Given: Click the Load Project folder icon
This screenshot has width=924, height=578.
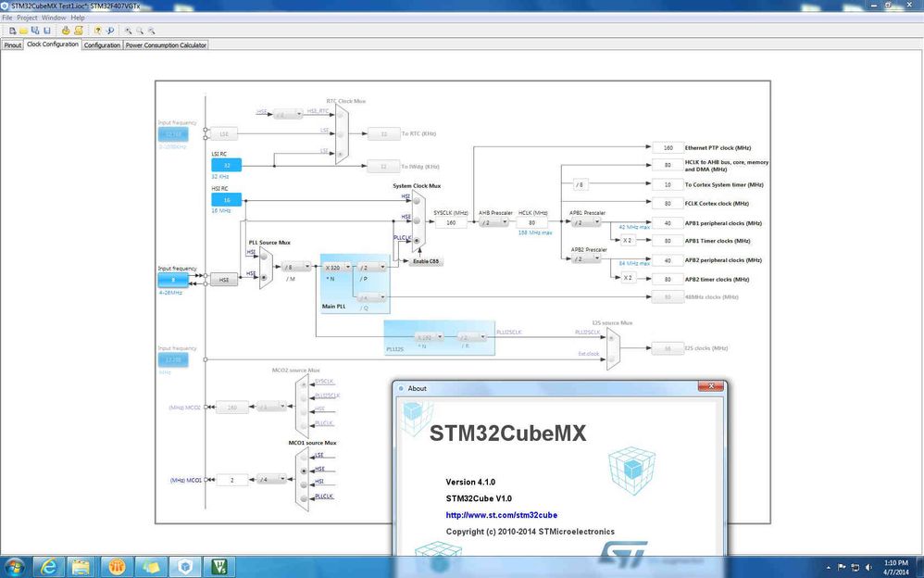Looking at the screenshot, I should pyautogui.click(x=23, y=30).
